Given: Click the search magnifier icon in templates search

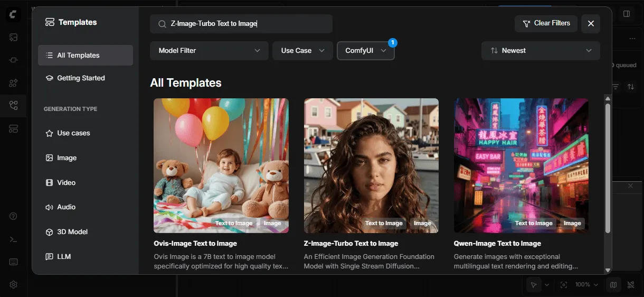Looking at the screenshot, I should coord(163,24).
